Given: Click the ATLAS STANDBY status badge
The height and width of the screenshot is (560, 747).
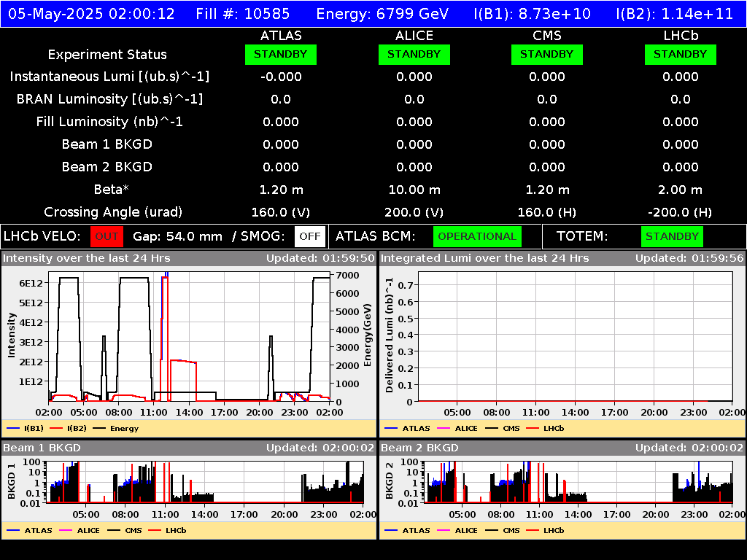Looking at the screenshot, I should (281, 54).
